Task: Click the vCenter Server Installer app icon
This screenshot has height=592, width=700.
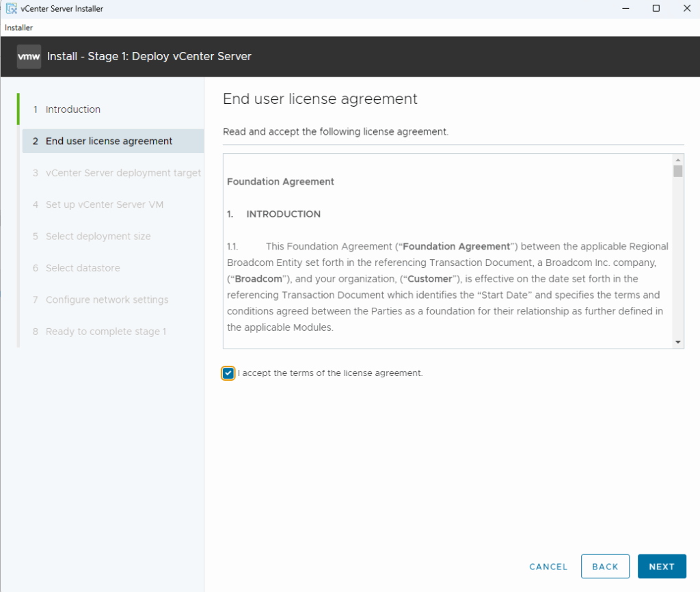Action: click(11, 8)
